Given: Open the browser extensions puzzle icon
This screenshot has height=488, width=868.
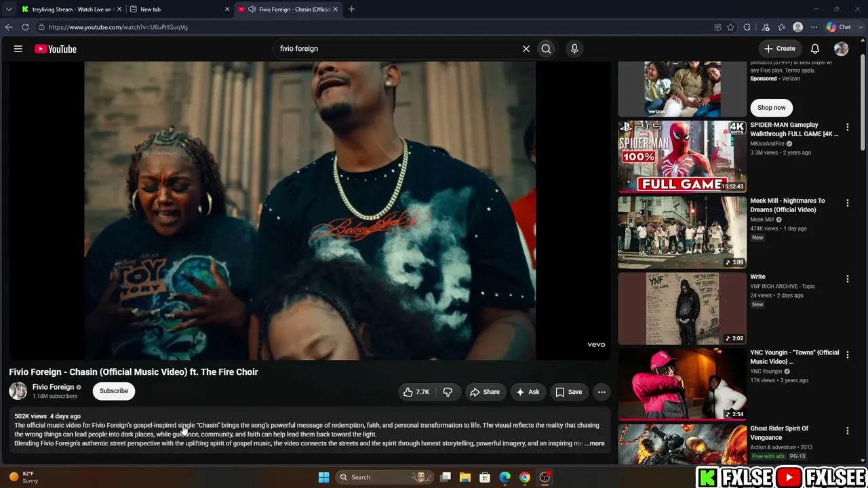Looking at the screenshot, I should [747, 27].
